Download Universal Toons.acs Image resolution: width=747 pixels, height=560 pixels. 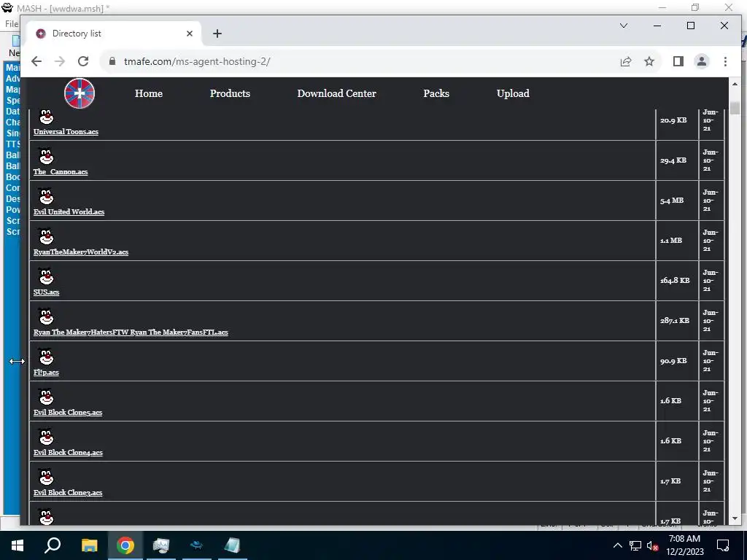click(x=66, y=132)
